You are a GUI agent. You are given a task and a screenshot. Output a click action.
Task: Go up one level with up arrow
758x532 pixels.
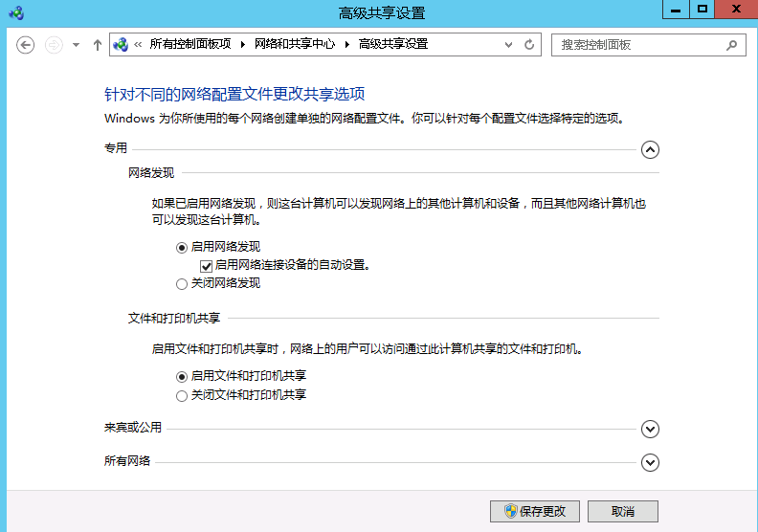pyautogui.click(x=97, y=45)
